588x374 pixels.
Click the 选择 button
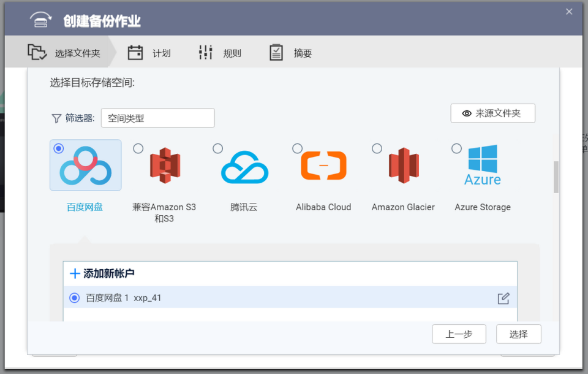(x=519, y=334)
